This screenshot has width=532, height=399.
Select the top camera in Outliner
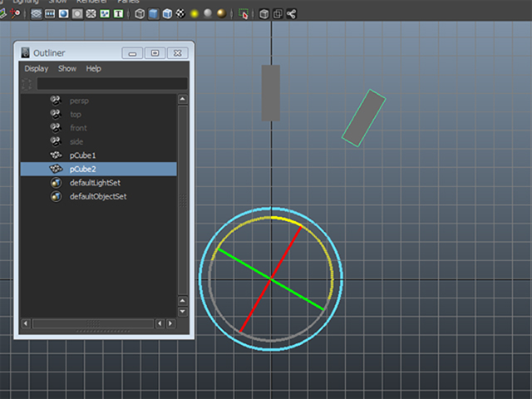[98, 115]
